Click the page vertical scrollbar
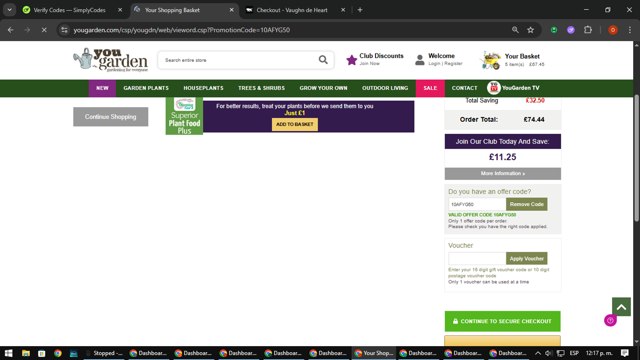Viewport: 640px width, 360px height. click(x=636, y=157)
